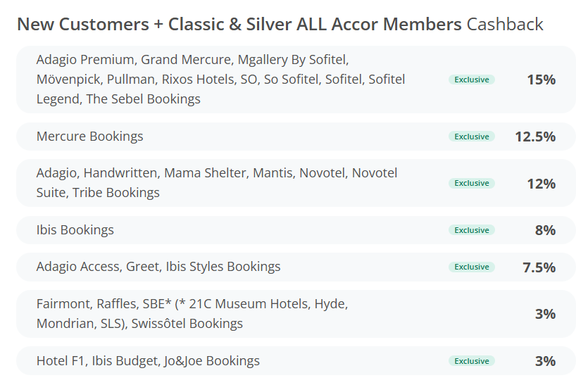This screenshot has width=588, height=392.
Task: Click the Exclusive badge beside Mercure Bookings
Action: (471, 137)
